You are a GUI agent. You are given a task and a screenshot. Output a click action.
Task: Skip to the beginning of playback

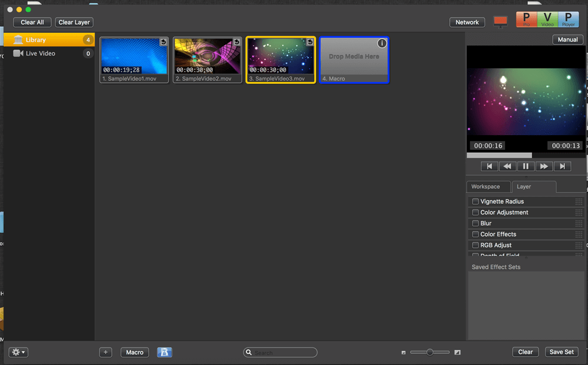(x=489, y=166)
